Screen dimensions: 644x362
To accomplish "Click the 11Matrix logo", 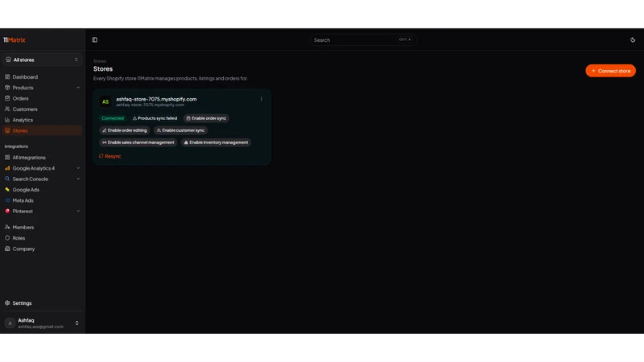I will coord(14,39).
